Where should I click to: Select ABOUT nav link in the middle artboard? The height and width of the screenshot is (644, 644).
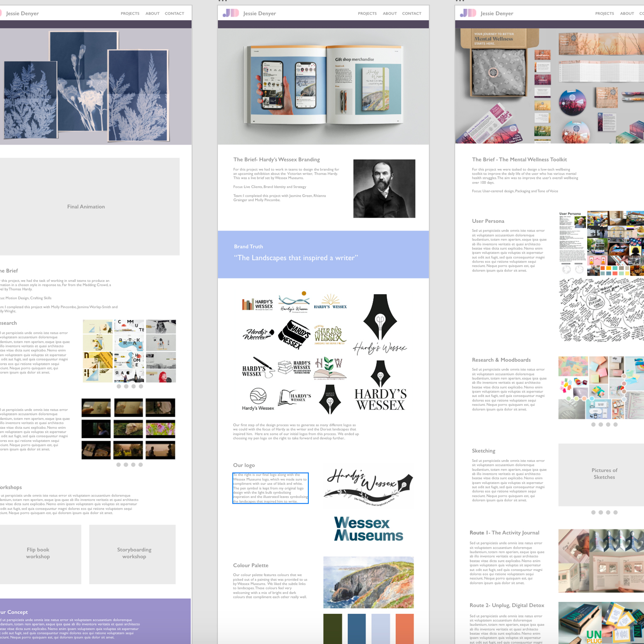pyautogui.click(x=390, y=14)
